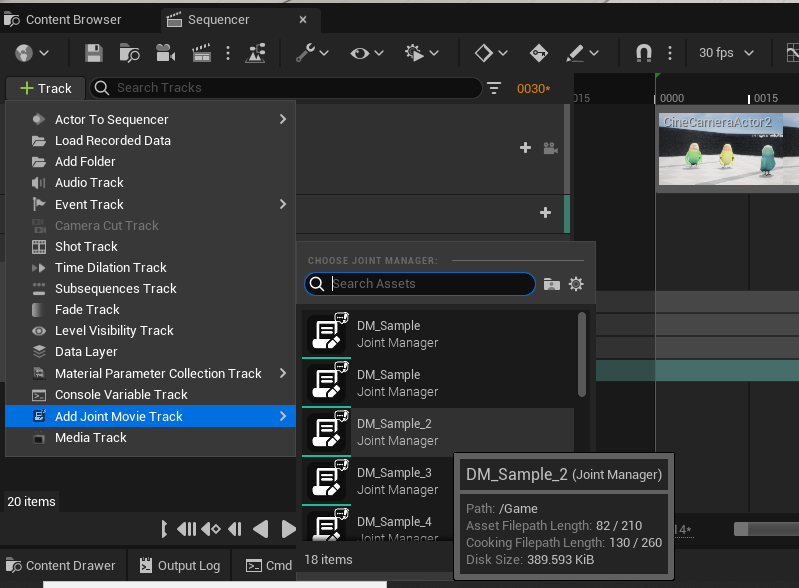Click the Render Movie clapperboard icon
Image resolution: width=799 pixels, height=588 pixels.
(x=201, y=53)
